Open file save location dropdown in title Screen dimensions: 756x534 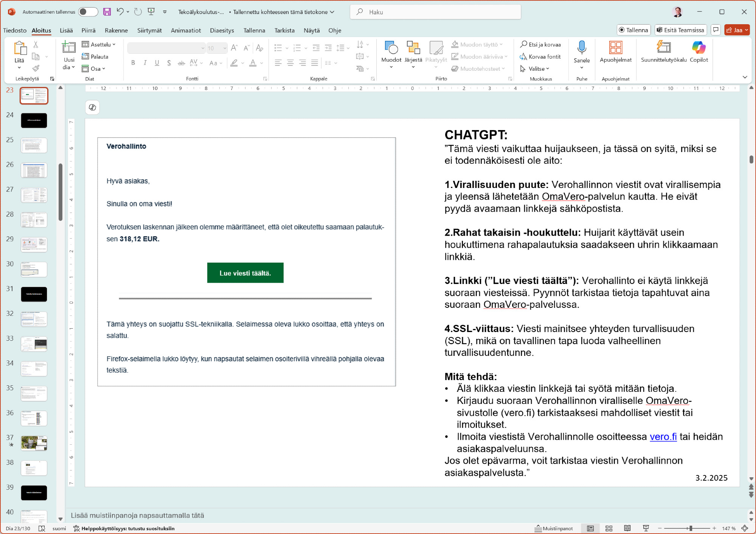click(332, 12)
